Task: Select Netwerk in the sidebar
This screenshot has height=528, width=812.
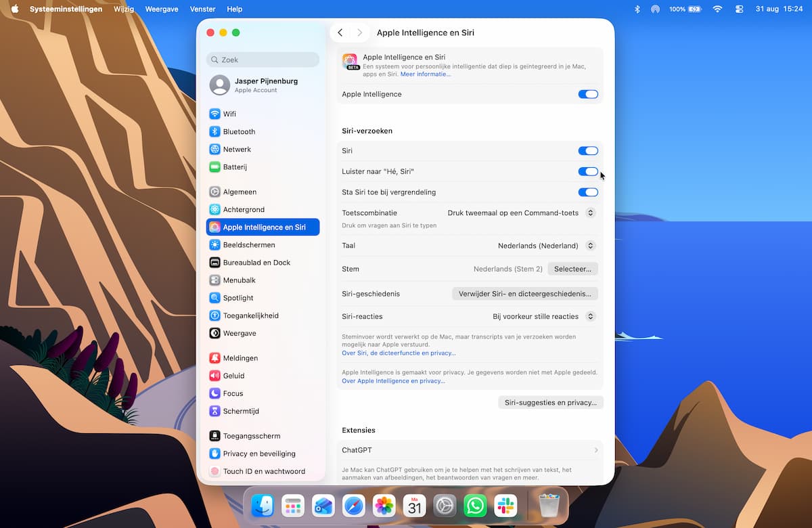Action: (263, 149)
